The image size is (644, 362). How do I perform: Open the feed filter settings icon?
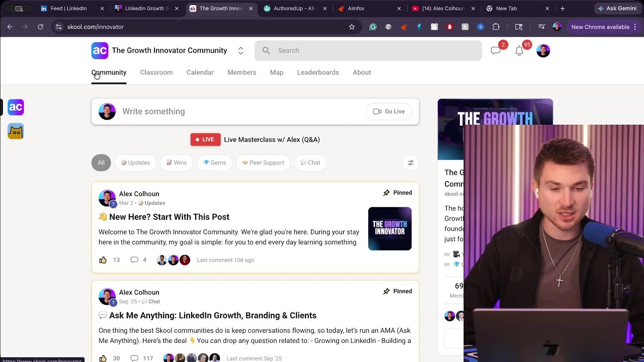click(x=411, y=162)
